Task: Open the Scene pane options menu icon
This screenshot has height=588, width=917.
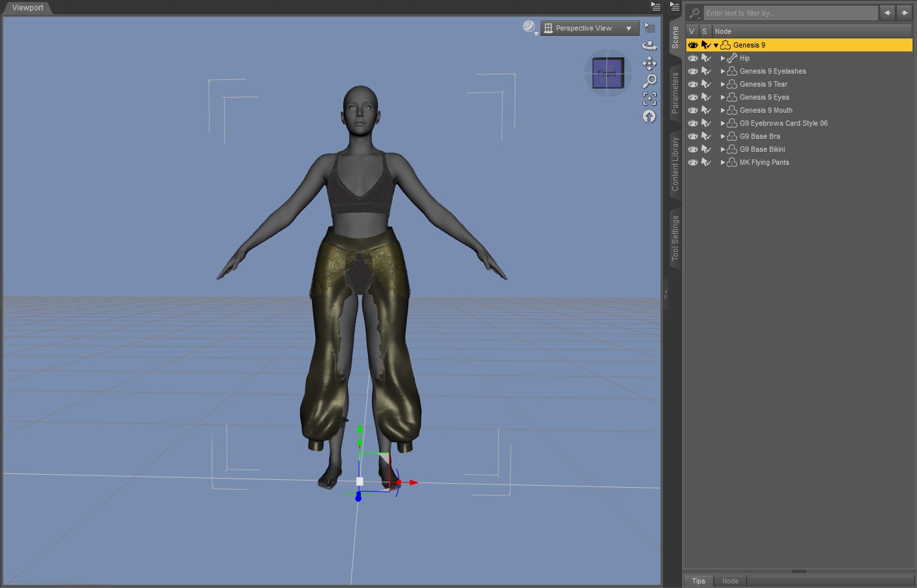Action: (675, 7)
